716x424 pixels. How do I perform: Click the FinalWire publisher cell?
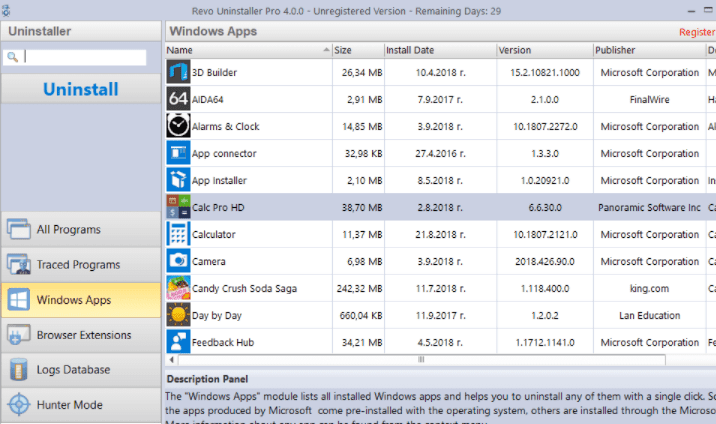pyautogui.click(x=649, y=99)
